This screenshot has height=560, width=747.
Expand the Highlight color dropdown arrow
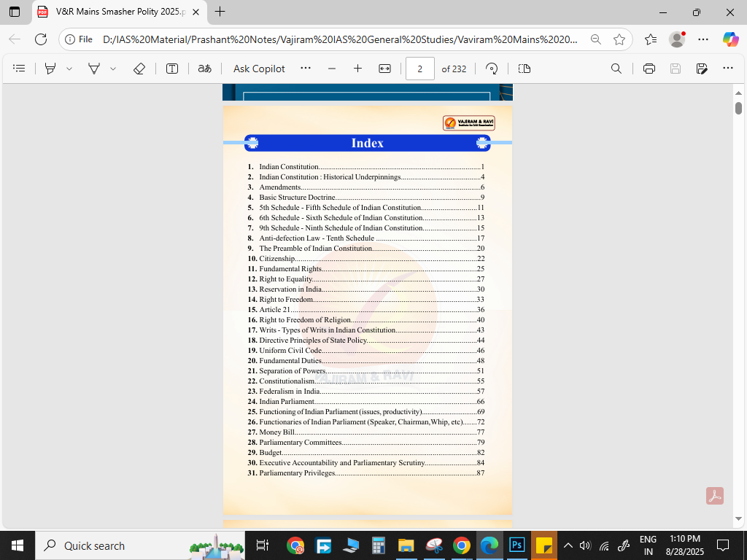point(69,69)
